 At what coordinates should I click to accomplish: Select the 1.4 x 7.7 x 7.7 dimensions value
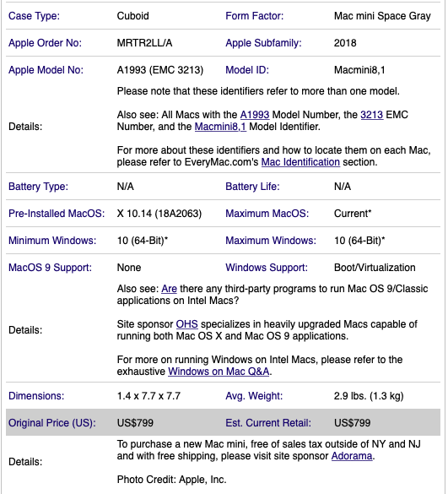[x=148, y=396]
